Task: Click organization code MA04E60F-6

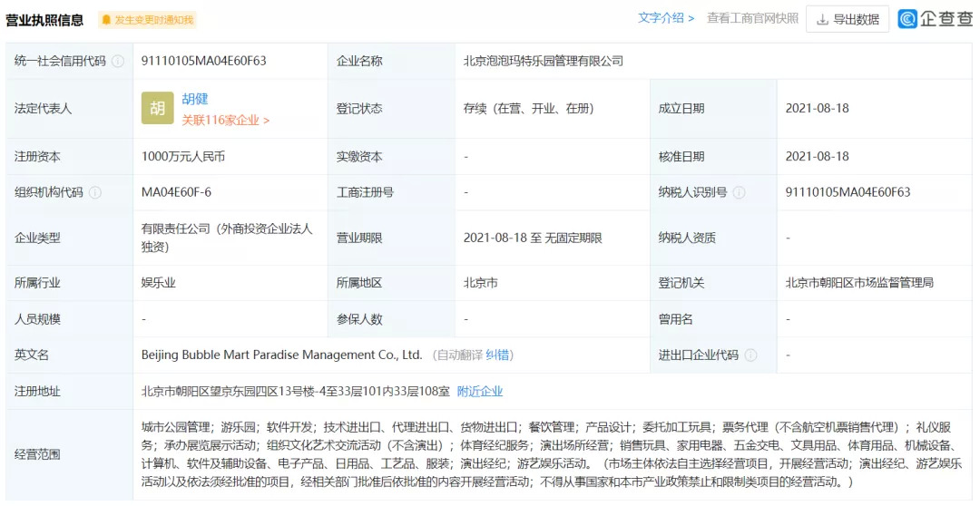Action: coord(176,192)
